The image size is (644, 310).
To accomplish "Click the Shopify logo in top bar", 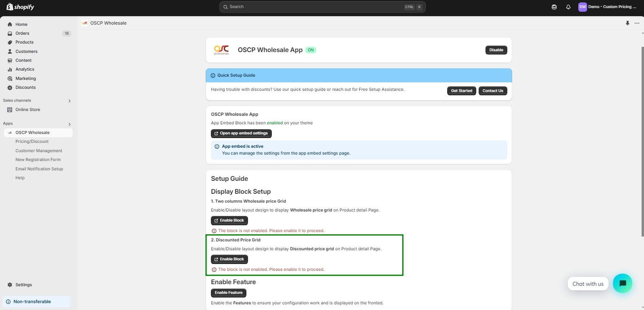I will click(x=20, y=7).
